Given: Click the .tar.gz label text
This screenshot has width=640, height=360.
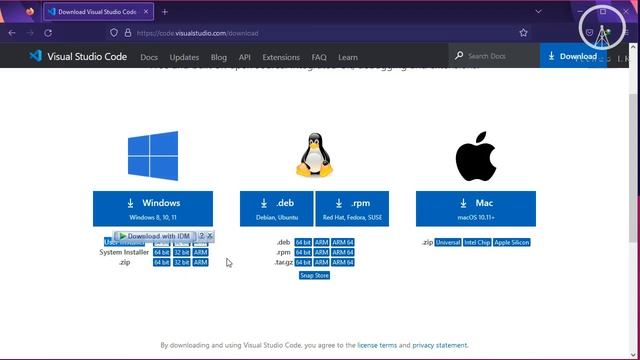Looking at the screenshot, I should click(283, 262).
